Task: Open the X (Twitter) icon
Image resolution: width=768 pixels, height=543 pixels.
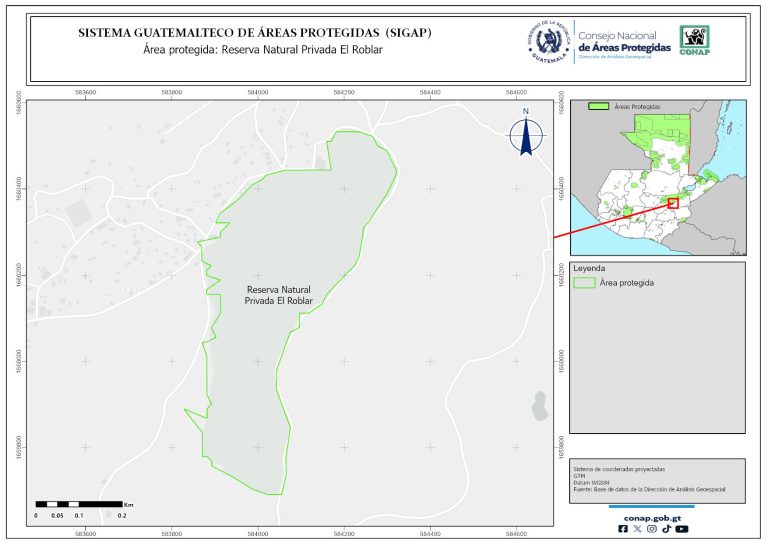Action: point(638,529)
